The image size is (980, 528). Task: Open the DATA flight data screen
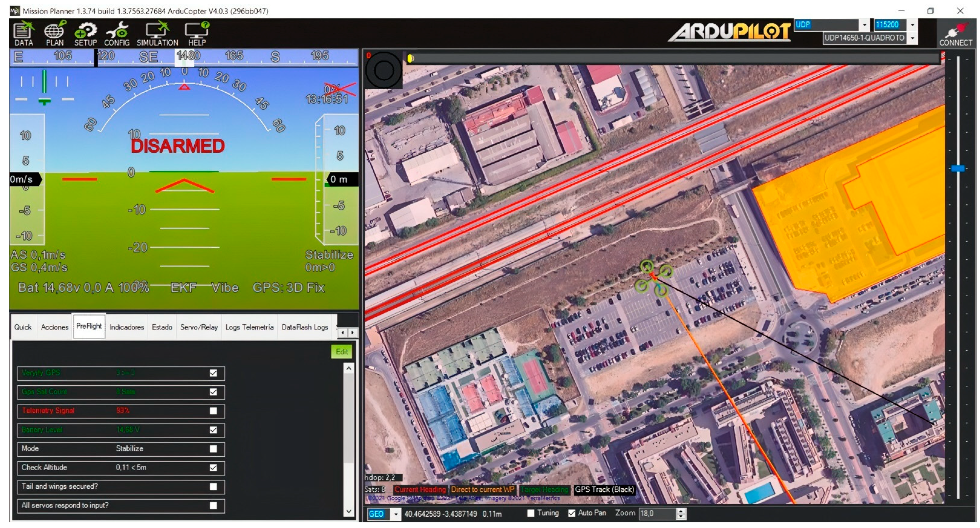[x=23, y=34]
